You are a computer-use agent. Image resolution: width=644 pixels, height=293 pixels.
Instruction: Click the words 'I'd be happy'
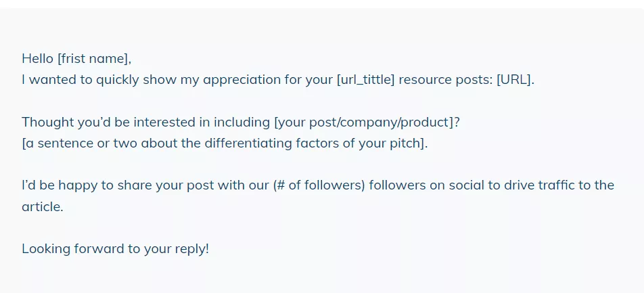coord(60,185)
